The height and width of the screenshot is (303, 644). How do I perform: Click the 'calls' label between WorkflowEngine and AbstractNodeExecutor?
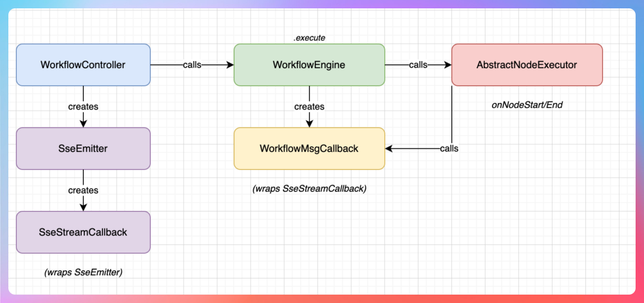click(418, 65)
